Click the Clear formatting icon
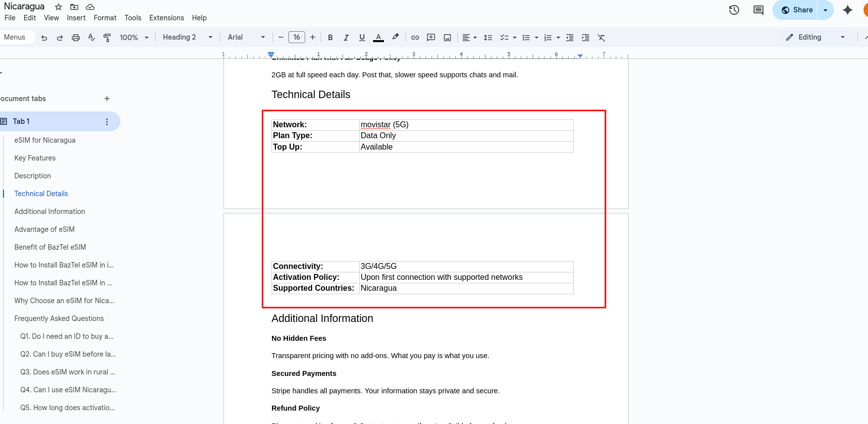The height and width of the screenshot is (424, 868). pos(601,38)
